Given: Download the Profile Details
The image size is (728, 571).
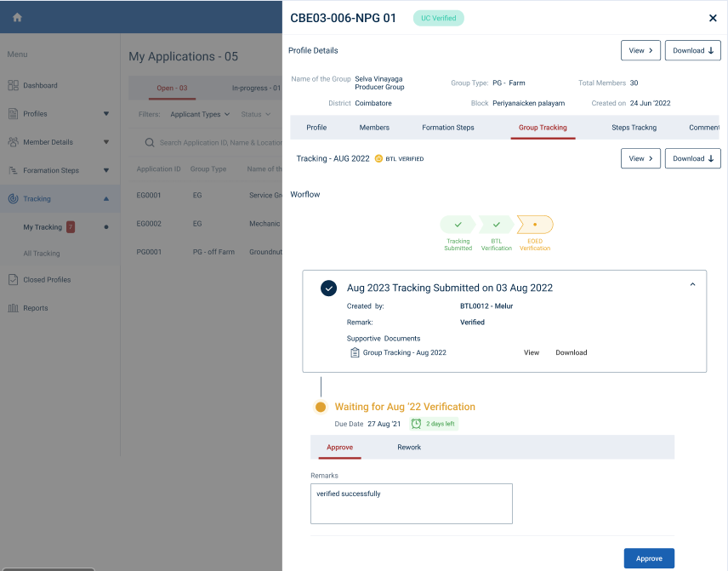Looking at the screenshot, I should 692,51.
